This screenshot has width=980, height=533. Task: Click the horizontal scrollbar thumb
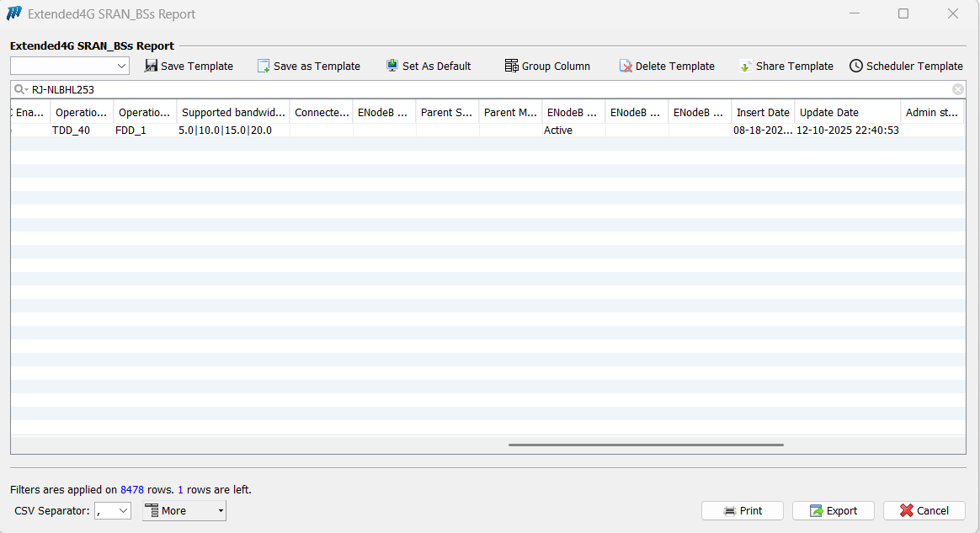coord(646,445)
